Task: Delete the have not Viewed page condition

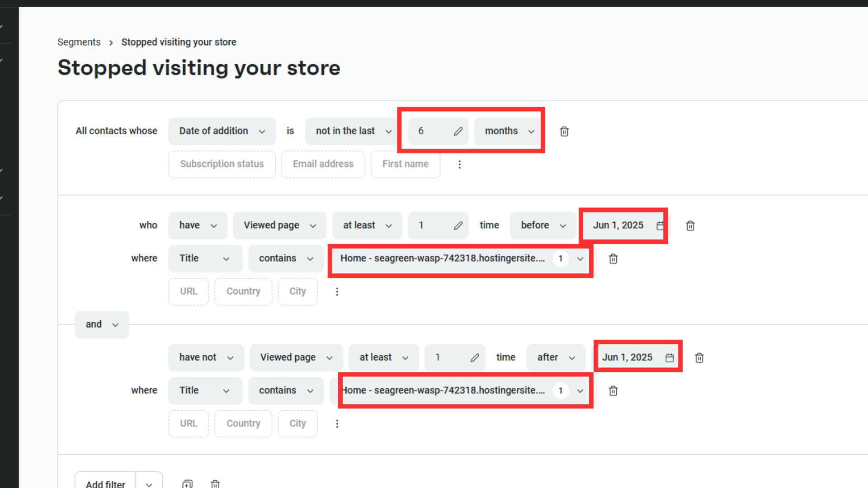Action: [699, 358]
